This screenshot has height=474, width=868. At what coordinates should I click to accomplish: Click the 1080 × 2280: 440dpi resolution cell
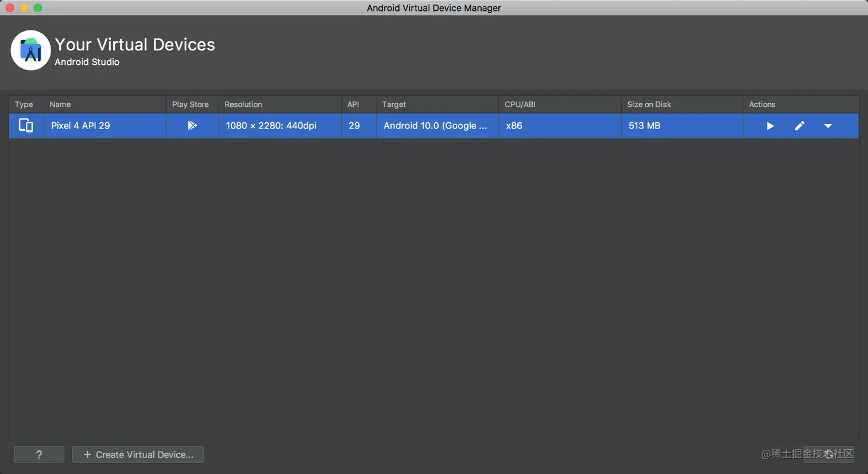(x=280, y=126)
